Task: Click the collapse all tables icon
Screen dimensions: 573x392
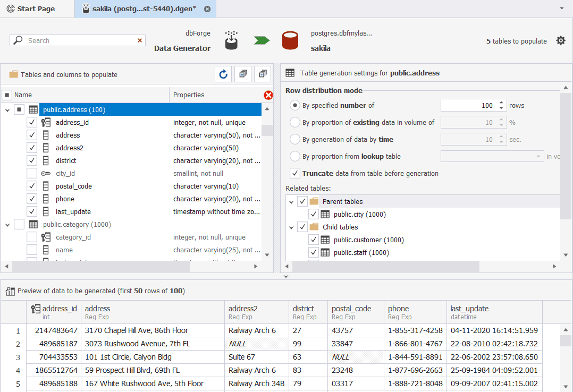Action: pyautogui.click(x=263, y=74)
